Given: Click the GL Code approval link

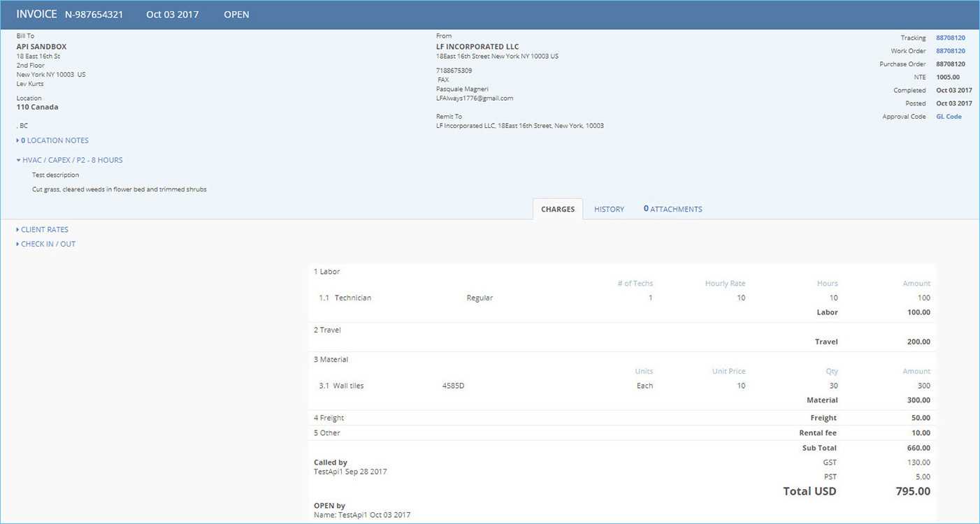Looking at the screenshot, I should pos(949,117).
